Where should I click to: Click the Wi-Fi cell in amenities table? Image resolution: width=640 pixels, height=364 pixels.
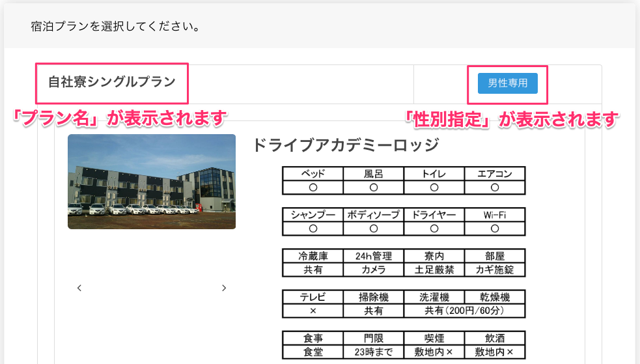494,215
